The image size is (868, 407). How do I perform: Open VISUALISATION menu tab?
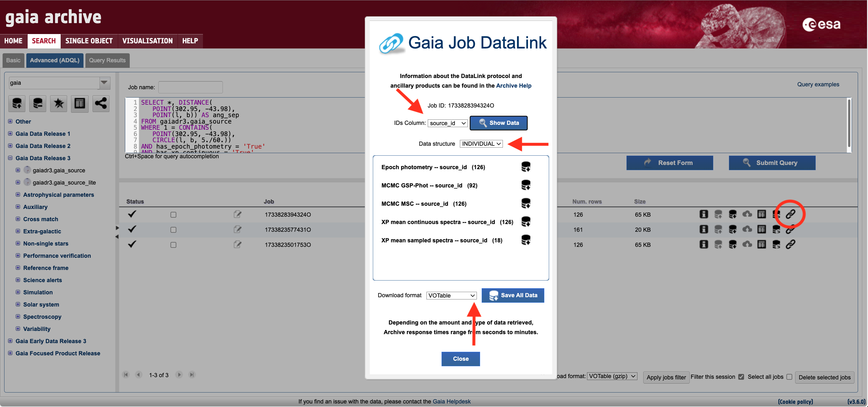pyautogui.click(x=148, y=41)
